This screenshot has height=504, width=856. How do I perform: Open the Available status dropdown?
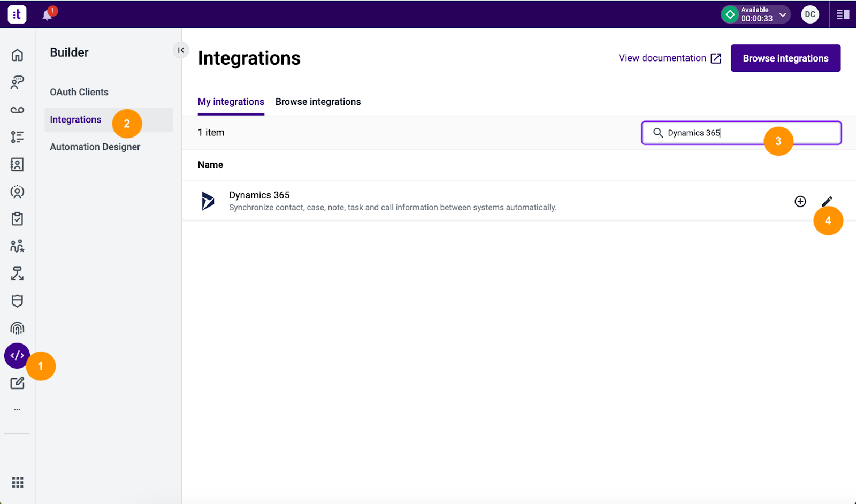click(x=755, y=14)
